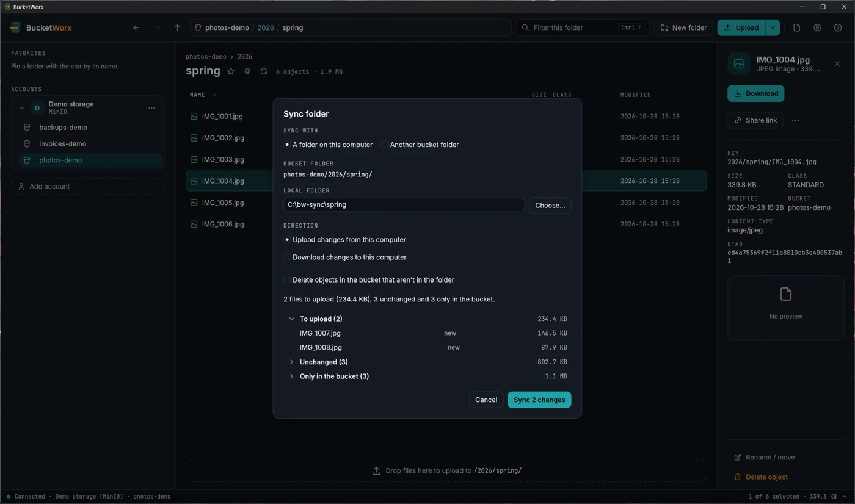Open the photos-demo bucket in sidebar

tap(92, 160)
